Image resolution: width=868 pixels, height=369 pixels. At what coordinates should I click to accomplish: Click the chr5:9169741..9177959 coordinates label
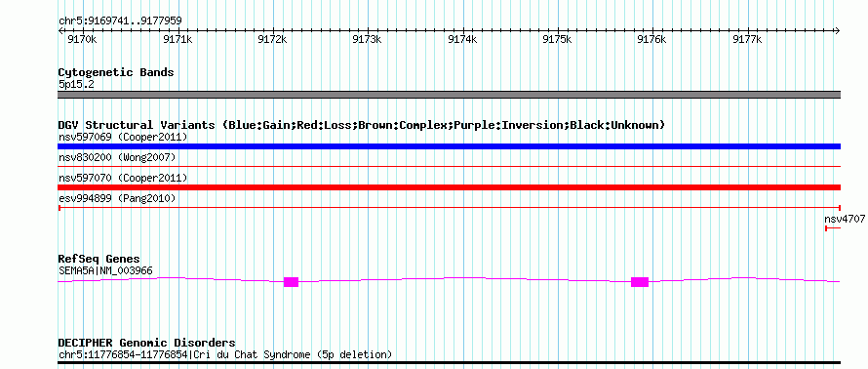120,21
